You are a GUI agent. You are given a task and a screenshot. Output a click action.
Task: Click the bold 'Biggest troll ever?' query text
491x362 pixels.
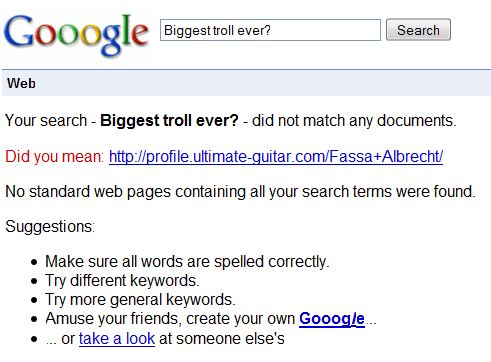[x=169, y=120]
